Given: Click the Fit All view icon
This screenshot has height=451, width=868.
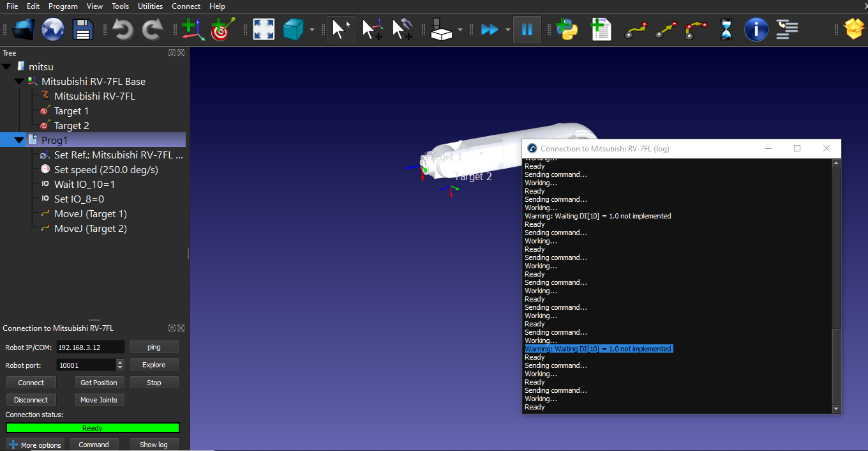Looking at the screenshot, I should coord(264,29).
